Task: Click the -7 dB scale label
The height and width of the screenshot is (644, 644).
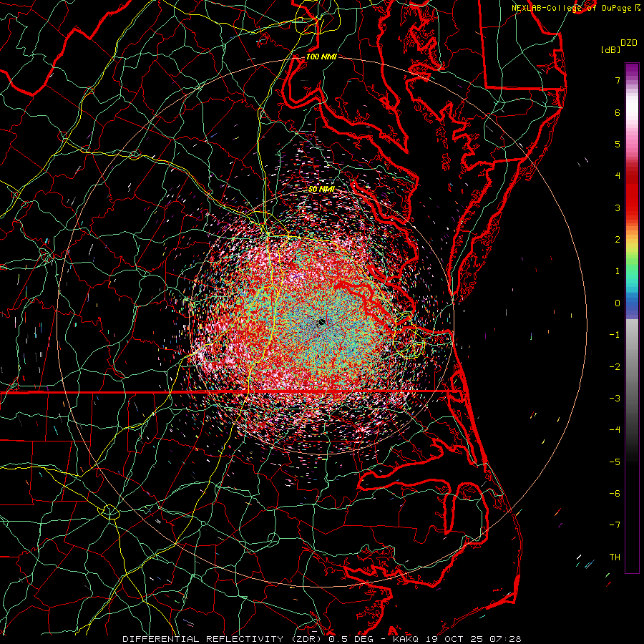Action: coord(615,525)
